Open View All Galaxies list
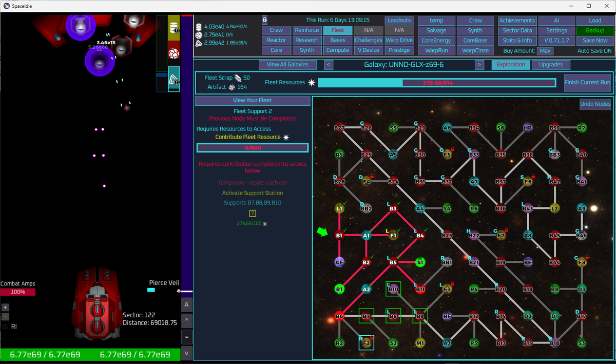 (x=287, y=65)
